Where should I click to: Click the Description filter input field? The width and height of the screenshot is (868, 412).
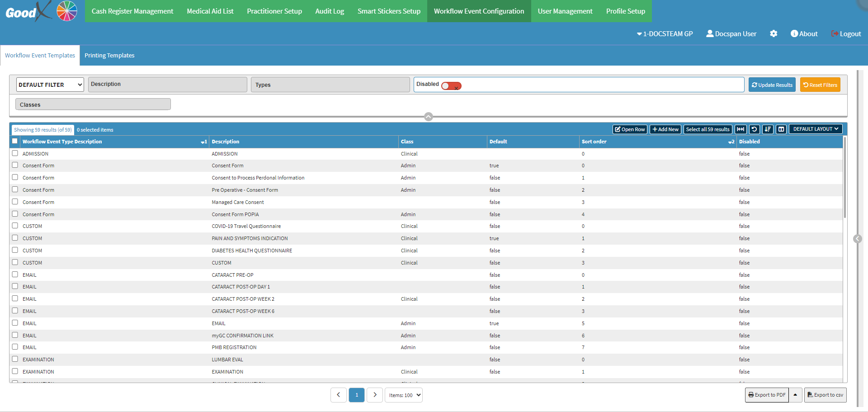(168, 85)
